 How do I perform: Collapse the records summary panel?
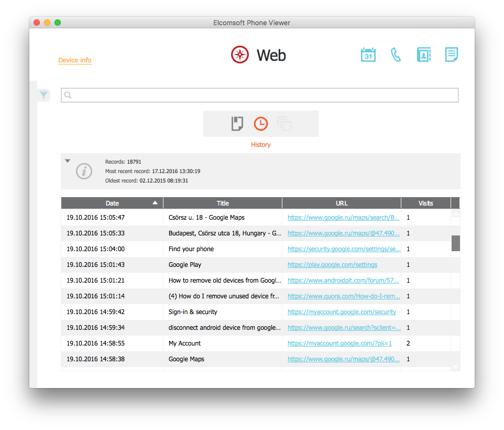tap(68, 161)
